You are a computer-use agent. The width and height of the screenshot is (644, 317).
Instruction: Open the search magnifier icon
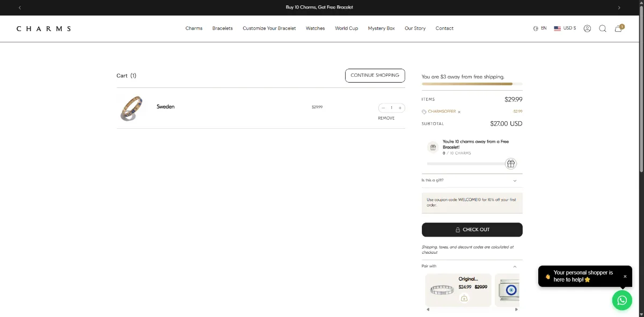pos(603,28)
